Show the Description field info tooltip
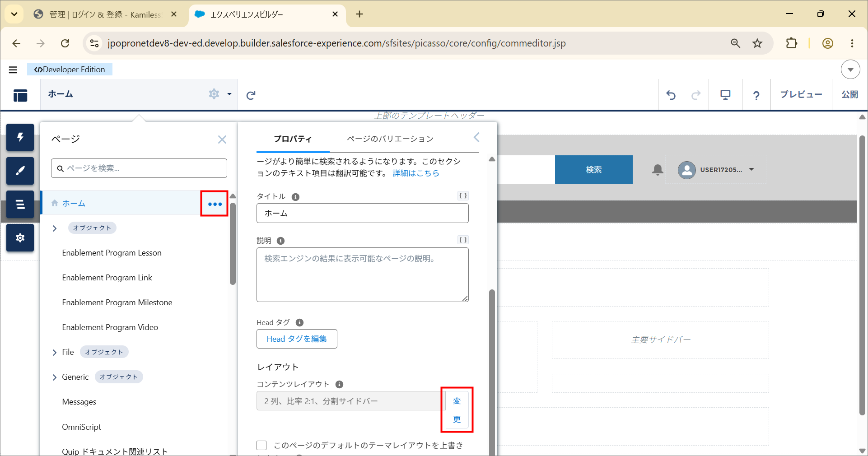Image resolution: width=868 pixels, height=456 pixels. point(280,241)
